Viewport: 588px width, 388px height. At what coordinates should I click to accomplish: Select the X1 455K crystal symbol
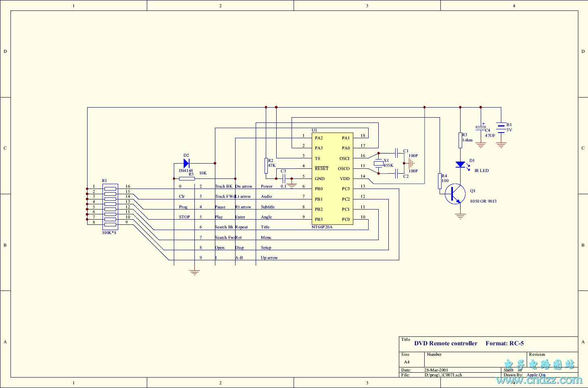pos(378,163)
